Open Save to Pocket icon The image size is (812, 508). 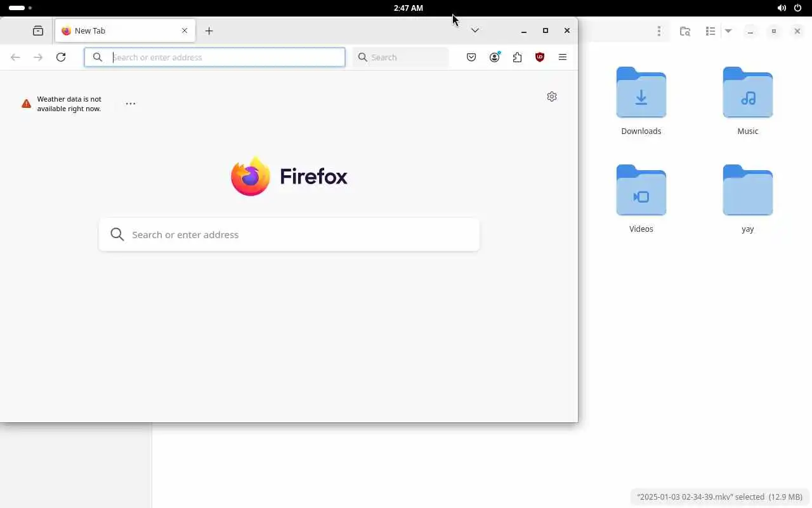(x=471, y=57)
